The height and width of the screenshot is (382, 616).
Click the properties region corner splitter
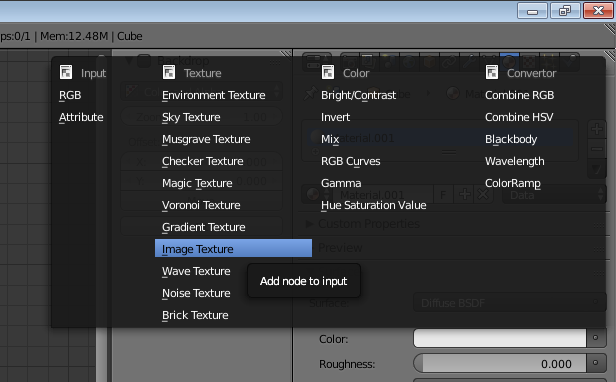click(x=610, y=55)
